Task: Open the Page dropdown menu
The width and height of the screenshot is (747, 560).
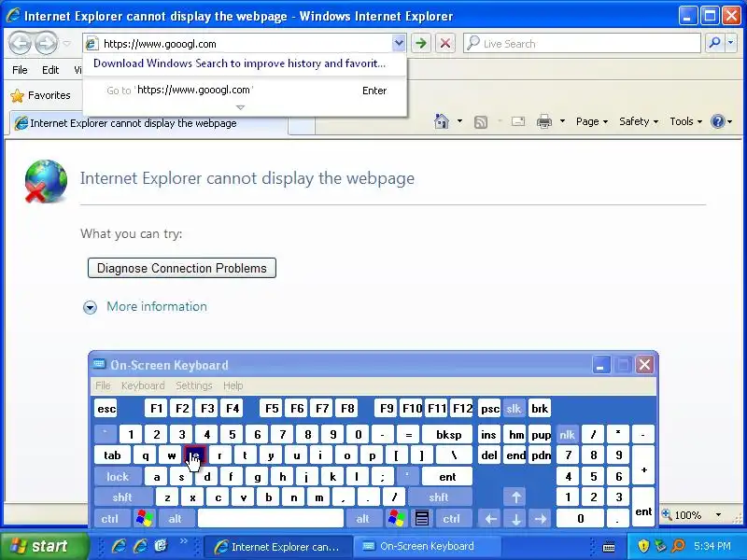Action: coord(592,121)
